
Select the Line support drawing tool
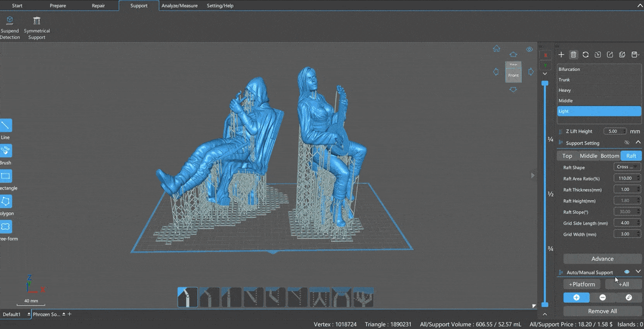pyautogui.click(x=5, y=126)
